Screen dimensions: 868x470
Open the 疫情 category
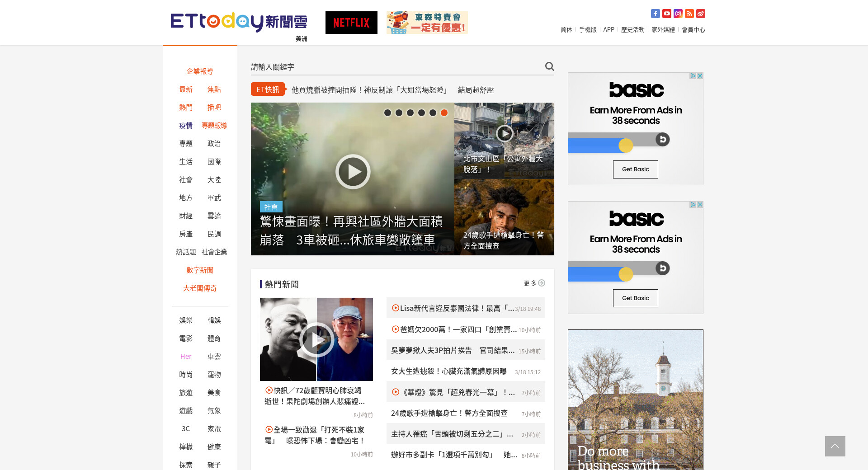(186, 126)
